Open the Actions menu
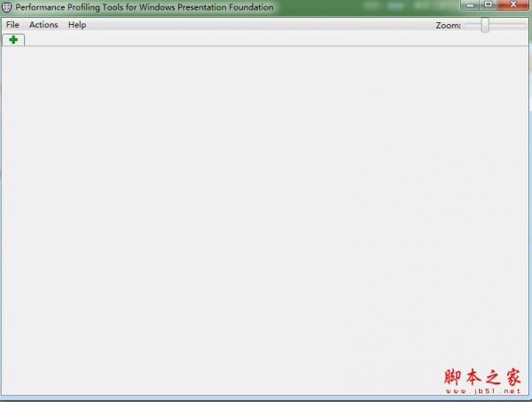Screen dimensions: 532x402 [43, 25]
